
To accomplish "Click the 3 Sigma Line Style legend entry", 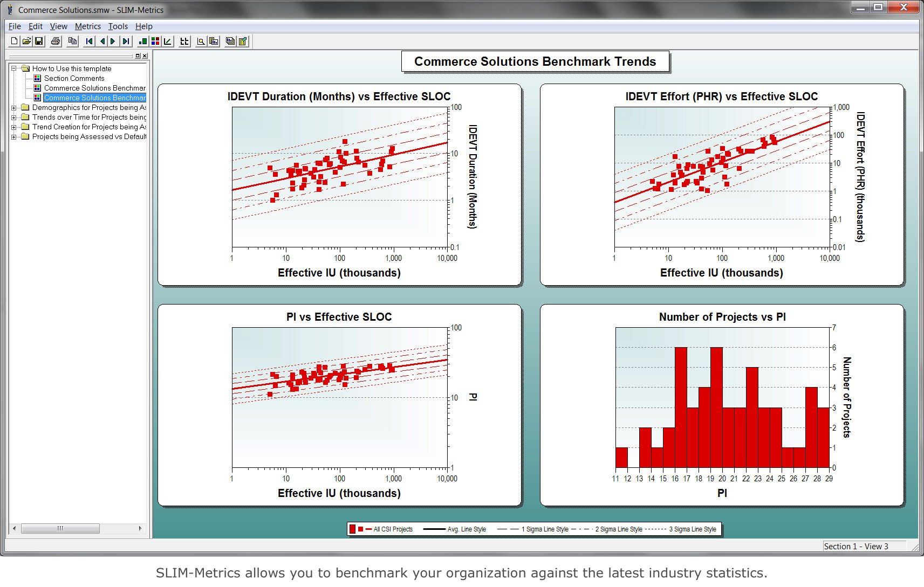I will pyautogui.click(x=681, y=529).
